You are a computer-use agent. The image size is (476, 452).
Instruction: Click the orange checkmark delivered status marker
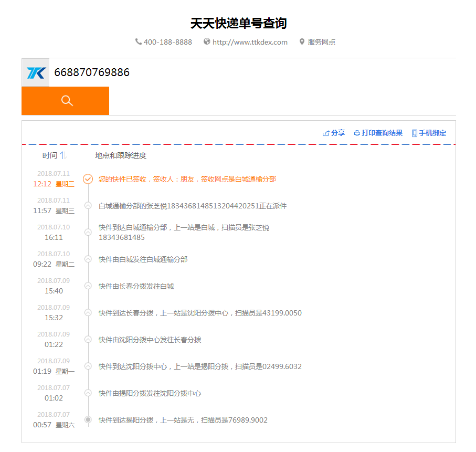pyautogui.click(x=88, y=179)
